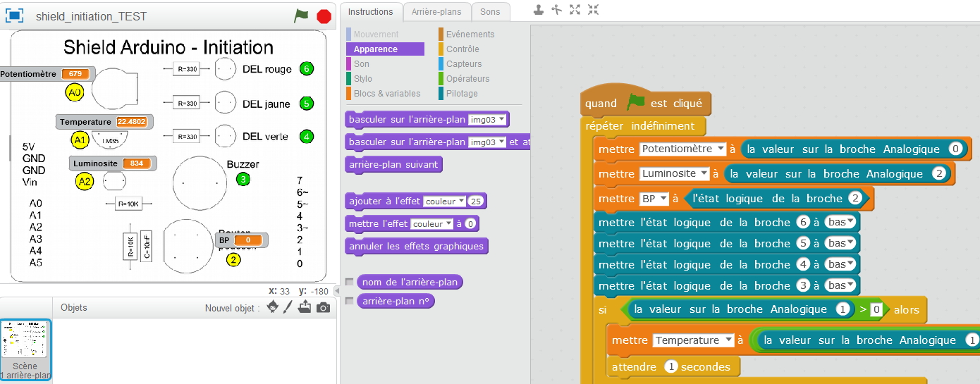
Task: Expand couleur dropdown in 'ajouter à l'effet' block
Action: [x=444, y=202]
